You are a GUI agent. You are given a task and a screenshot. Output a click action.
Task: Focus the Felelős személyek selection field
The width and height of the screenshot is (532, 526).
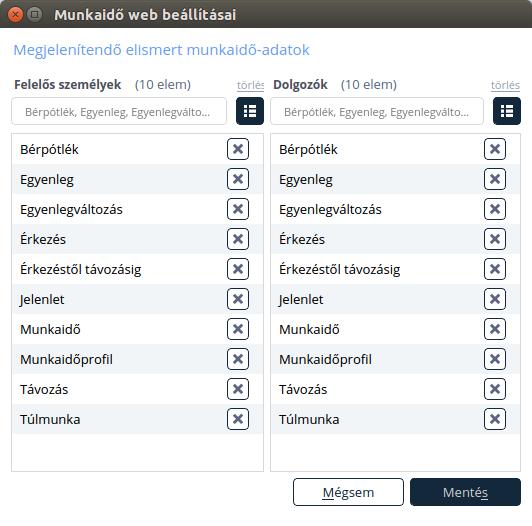point(119,111)
